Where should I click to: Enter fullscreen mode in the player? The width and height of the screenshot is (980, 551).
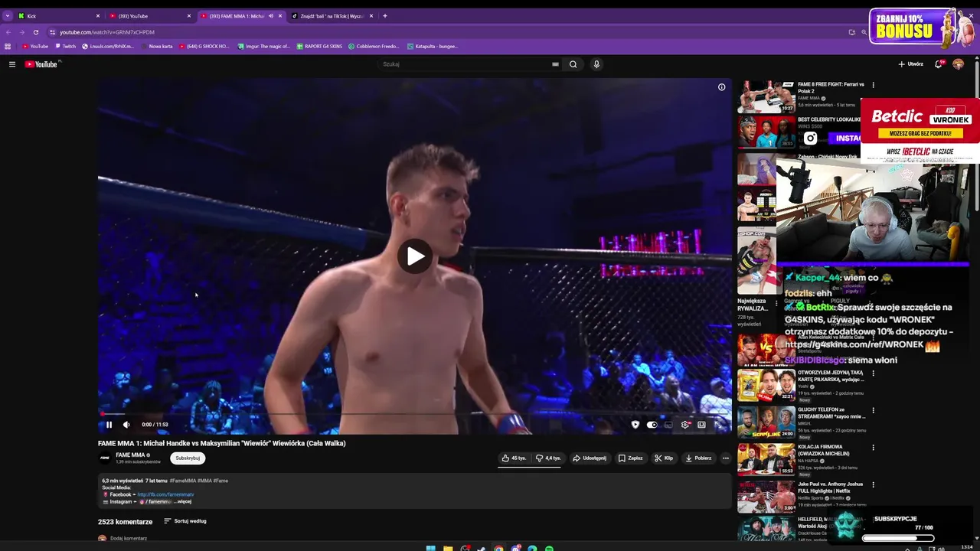point(718,425)
